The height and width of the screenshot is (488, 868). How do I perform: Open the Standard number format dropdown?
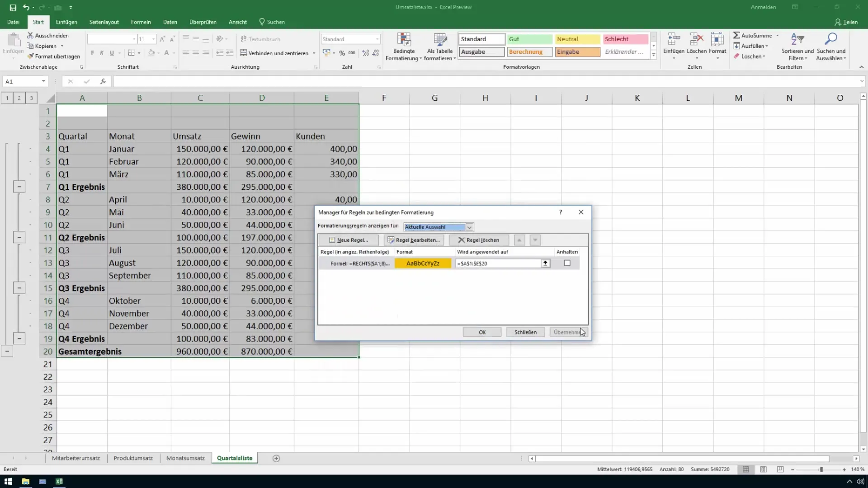(377, 39)
